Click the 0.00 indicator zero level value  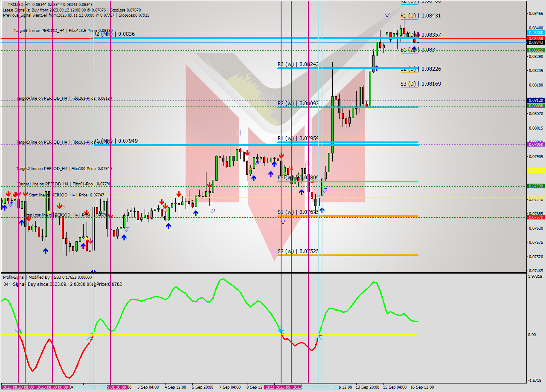[x=532, y=334]
